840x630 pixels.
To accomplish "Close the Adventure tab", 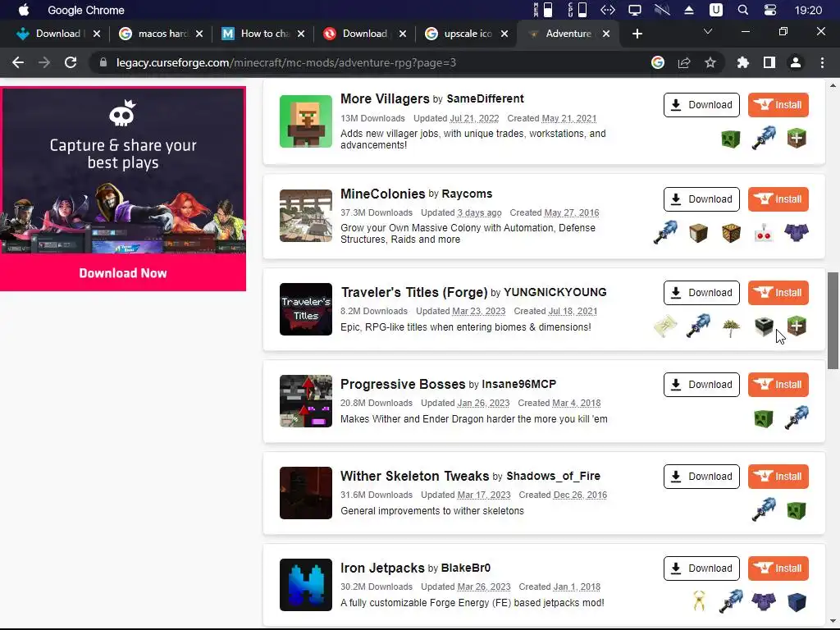I will coord(606,34).
